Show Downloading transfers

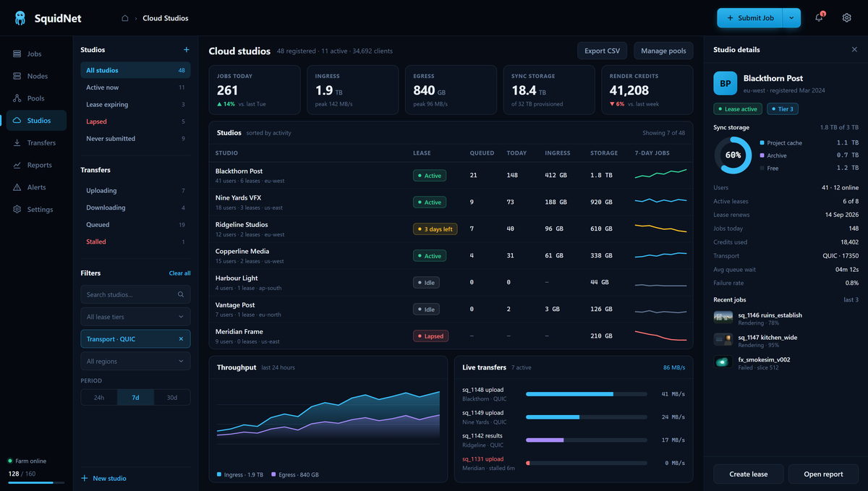(135, 208)
